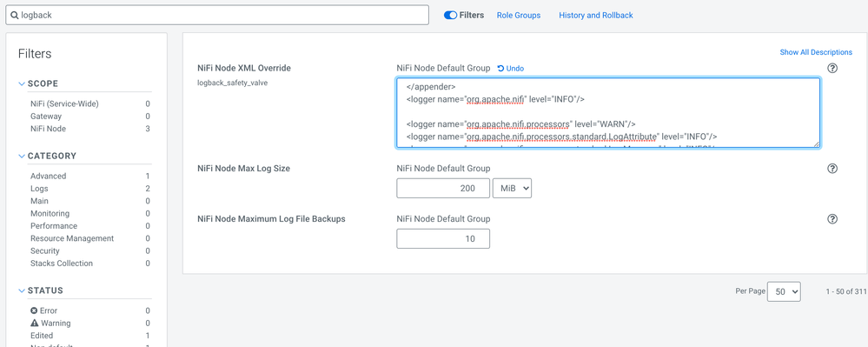Open Role Groups

click(519, 16)
